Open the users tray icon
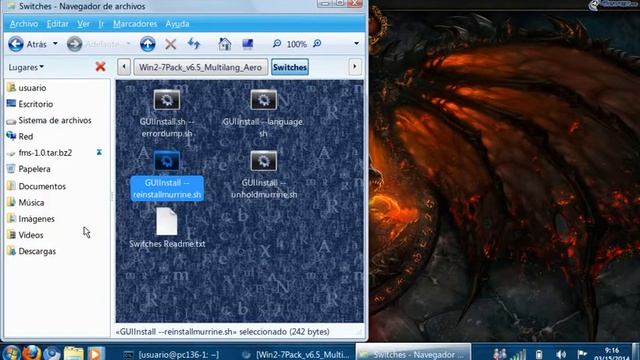This screenshot has width=640, height=360. (x=500, y=354)
